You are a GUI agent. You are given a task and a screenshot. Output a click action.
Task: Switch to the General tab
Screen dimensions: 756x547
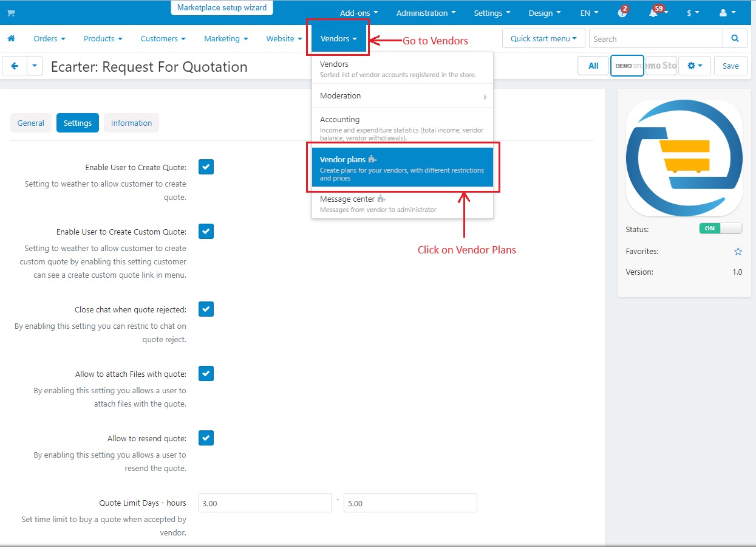click(30, 123)
